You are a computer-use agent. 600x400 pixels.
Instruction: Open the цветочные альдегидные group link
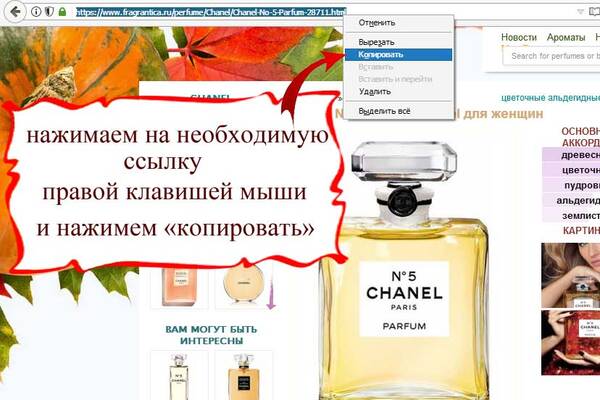(550, 98)
